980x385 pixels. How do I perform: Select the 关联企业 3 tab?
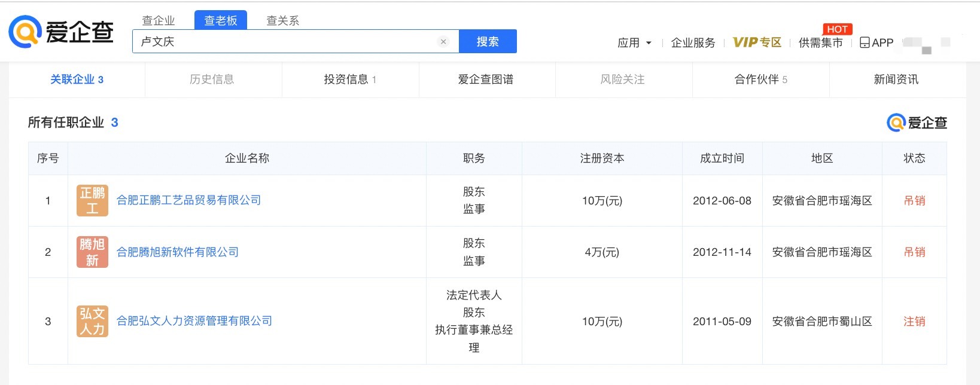click(x=77, y=80)
